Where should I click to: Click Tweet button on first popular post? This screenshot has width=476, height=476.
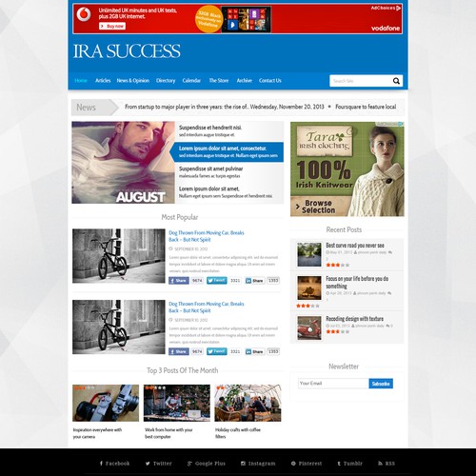click(217, 281)
